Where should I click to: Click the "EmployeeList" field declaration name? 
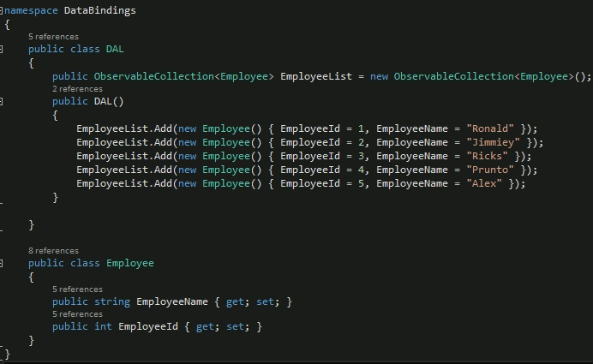coord(316,76)
